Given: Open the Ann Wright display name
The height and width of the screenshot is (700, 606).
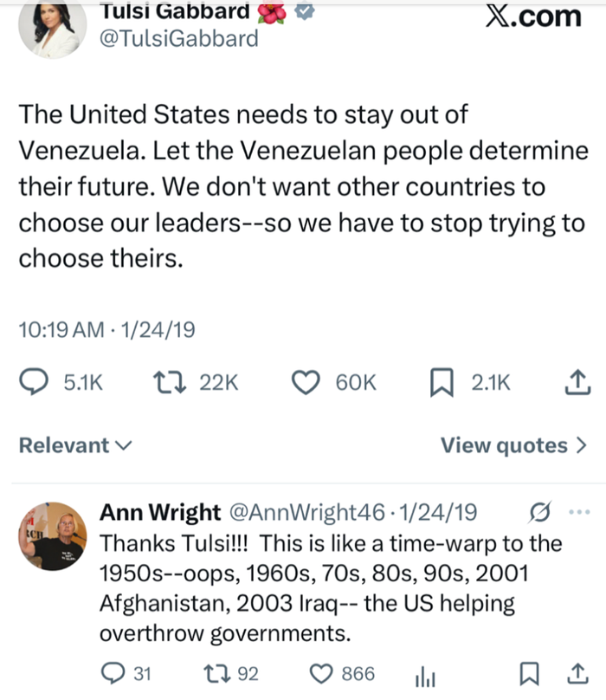Looking at the screenshot, I should (x=160, y=512).
